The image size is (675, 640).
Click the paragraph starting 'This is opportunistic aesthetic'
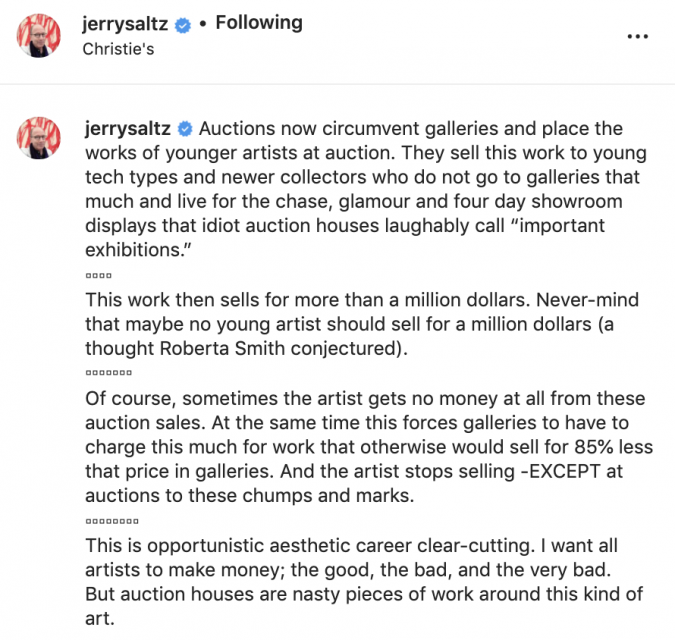364,582
